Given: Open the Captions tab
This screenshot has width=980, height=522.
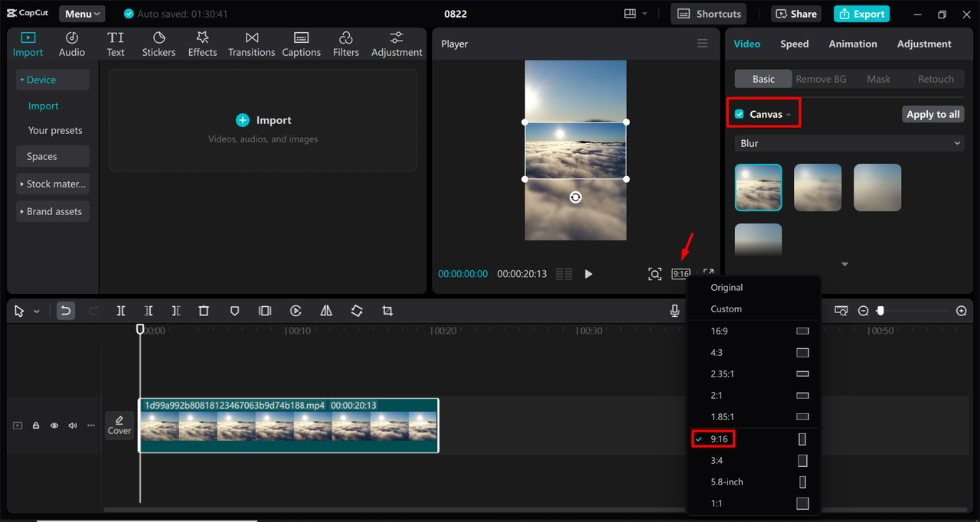Looking at the screenshot, I should (301, 44).
